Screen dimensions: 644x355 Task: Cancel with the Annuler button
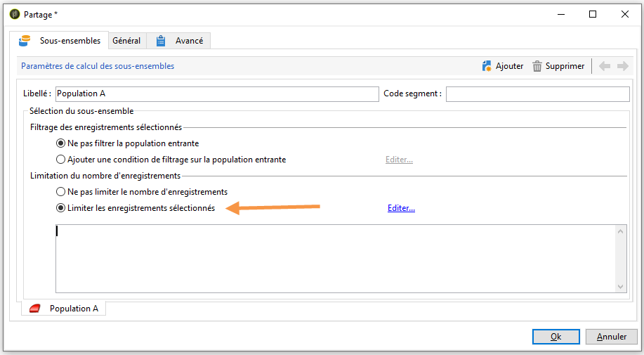click(612, 337)
